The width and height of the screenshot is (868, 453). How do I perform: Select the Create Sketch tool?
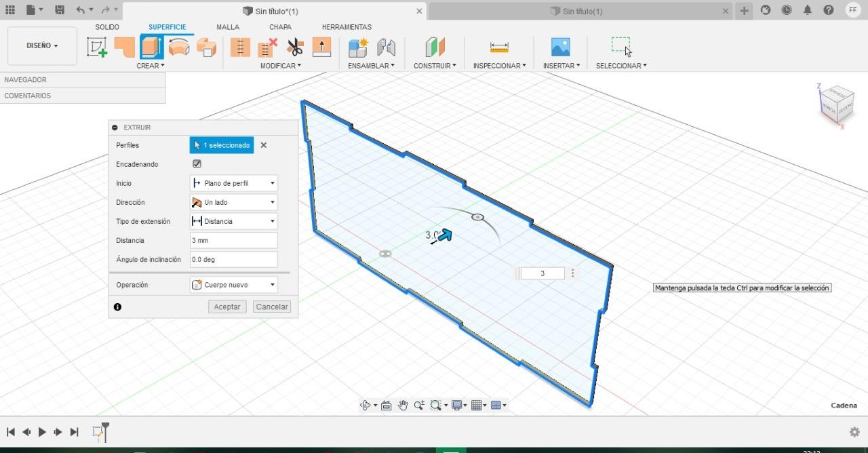[x=97, y=47]
